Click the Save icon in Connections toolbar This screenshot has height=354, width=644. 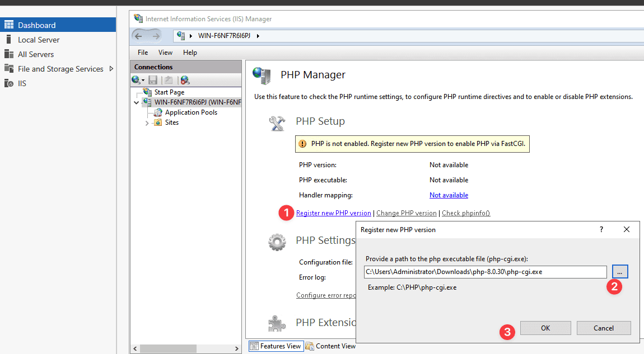(x=153, y=80)
